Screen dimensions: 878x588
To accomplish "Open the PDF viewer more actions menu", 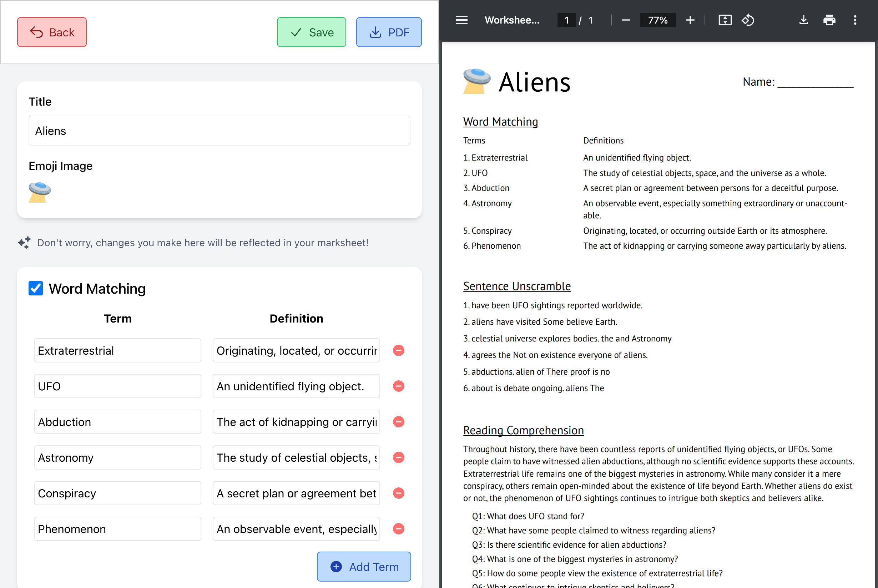I will coord(855,20).
